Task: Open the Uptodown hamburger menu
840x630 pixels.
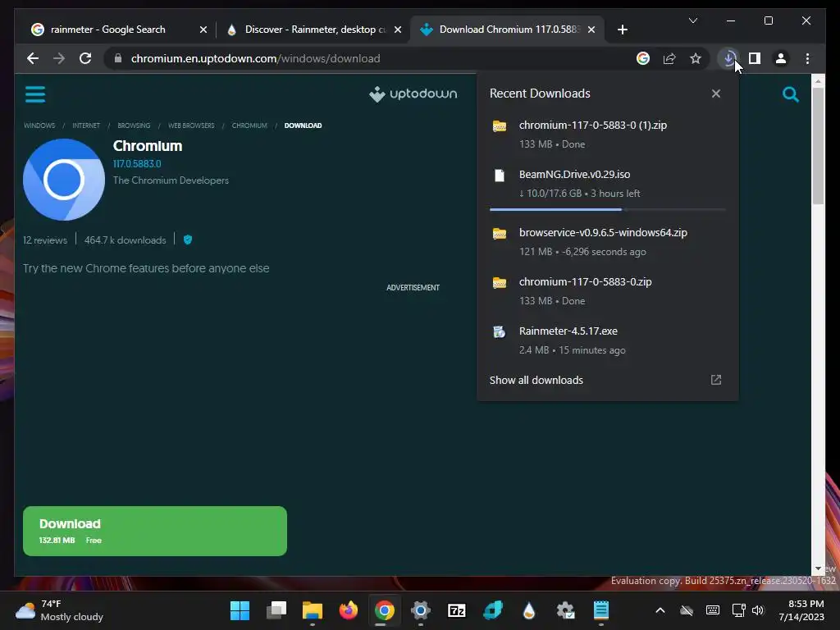Action: (35, 94)
